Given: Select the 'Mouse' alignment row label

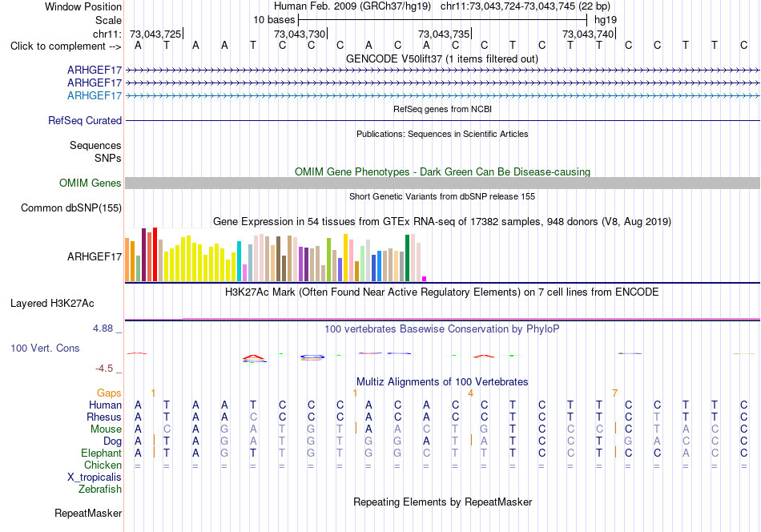Looking at the screenshot, I should click(x=106, y=429).
